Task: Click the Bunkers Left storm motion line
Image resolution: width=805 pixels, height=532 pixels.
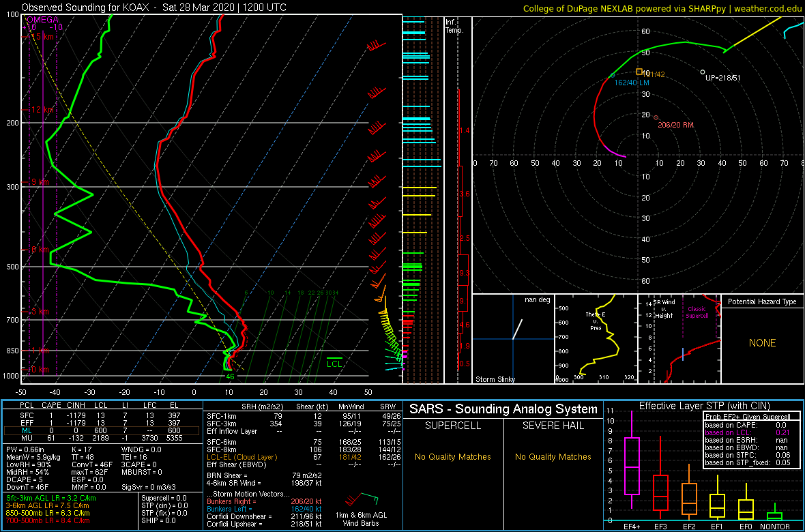Action: click(264, 509)
